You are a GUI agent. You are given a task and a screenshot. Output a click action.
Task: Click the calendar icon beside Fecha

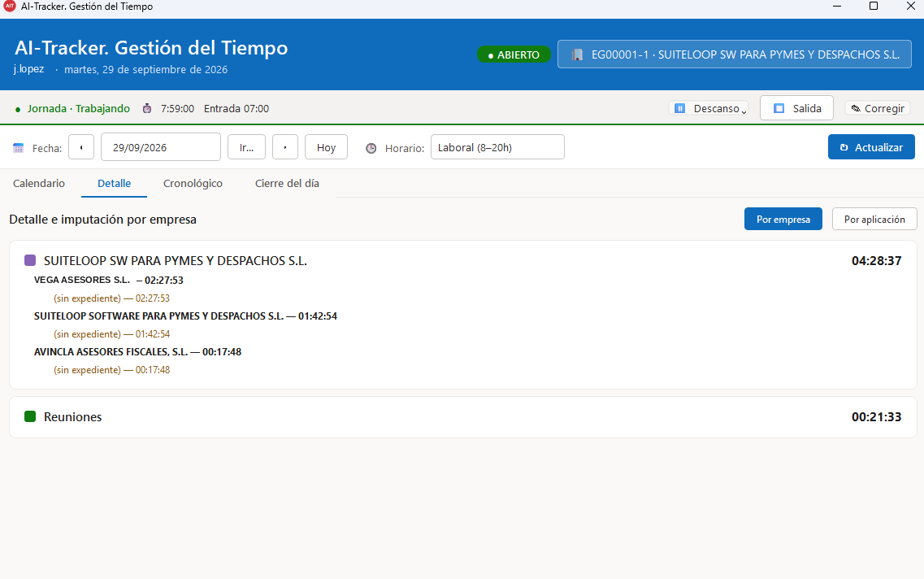[x=18, y=148]
